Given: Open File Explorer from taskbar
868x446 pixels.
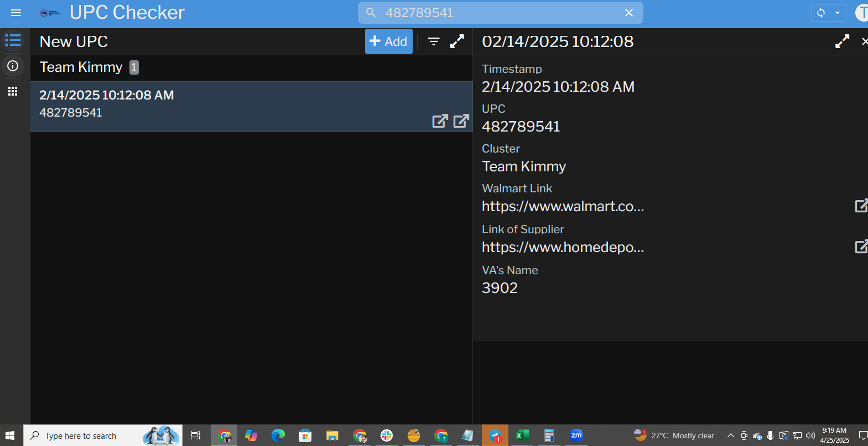Looking at the screenshot, I should pyautogui.click(x=332, y=435).
